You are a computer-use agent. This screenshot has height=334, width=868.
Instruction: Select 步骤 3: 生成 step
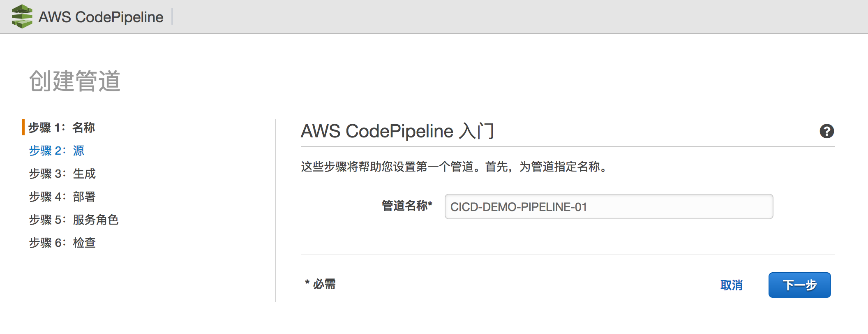click(62, 174)
